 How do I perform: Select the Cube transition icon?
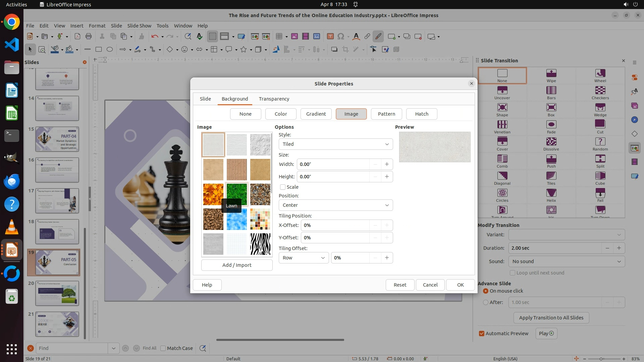pyautogui.click(x=600, y=176)
